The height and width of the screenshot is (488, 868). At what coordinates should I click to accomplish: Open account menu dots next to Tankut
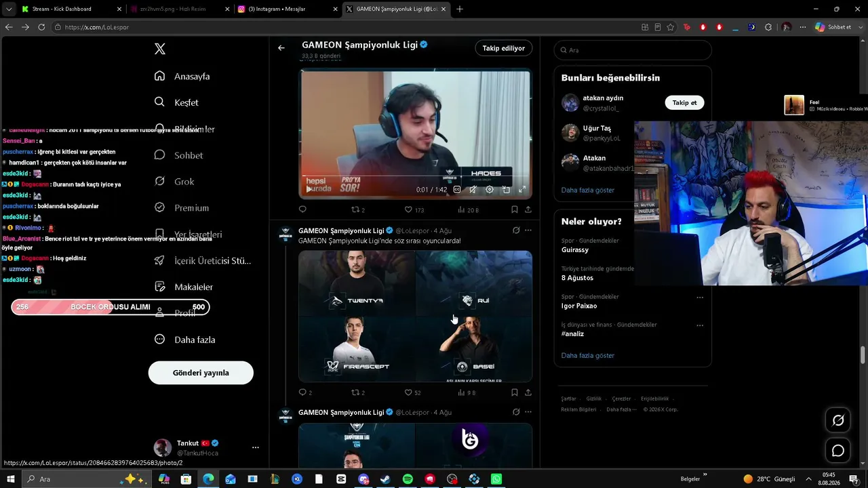tap(256, 447)
